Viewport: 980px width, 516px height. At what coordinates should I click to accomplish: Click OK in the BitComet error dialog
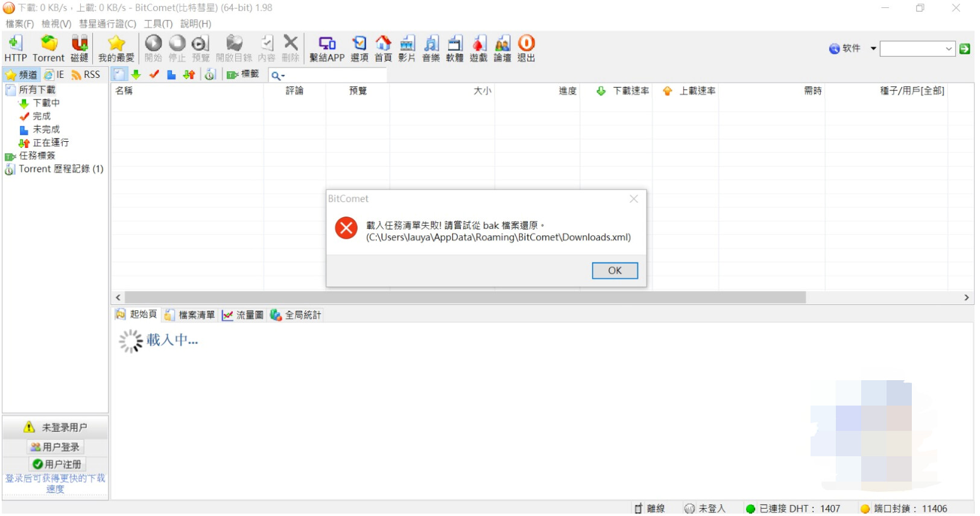615,270
